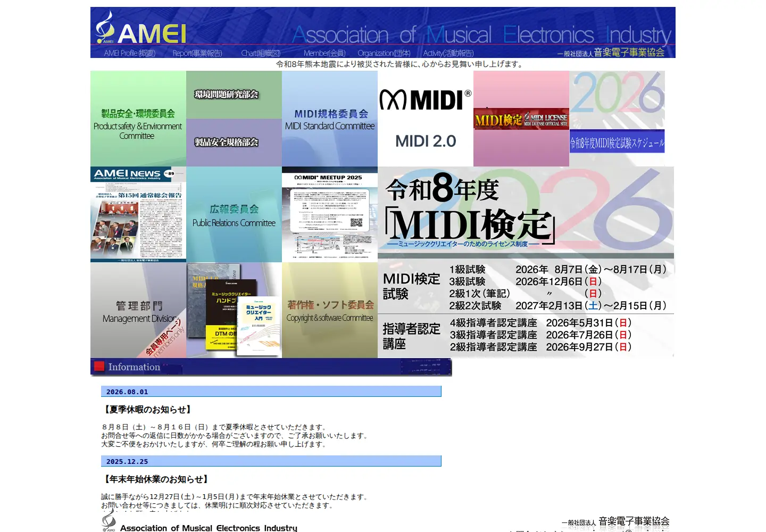The width and height of the screenshot is (766, 532).
Task: Open the 製品安全規格部会 tile
Action: point(234,143)
